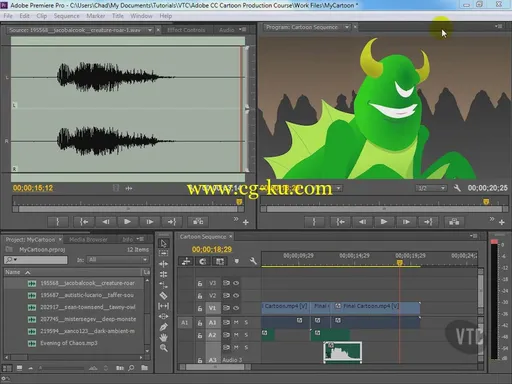Open Program playback resolution 1/2 dropdown
The image size is (512, 384).
[x=431, y=188]
